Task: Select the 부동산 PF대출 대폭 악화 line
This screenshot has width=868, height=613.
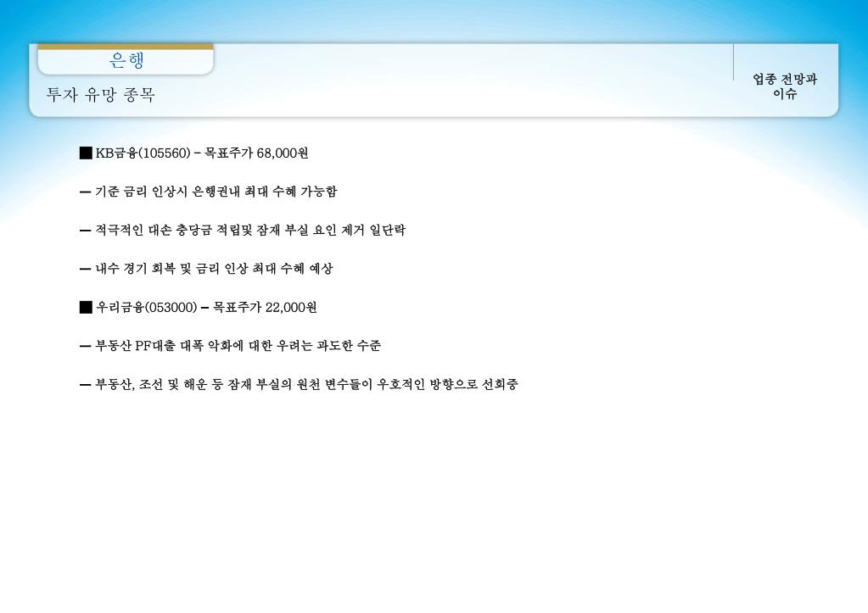Action: point(230,346)
